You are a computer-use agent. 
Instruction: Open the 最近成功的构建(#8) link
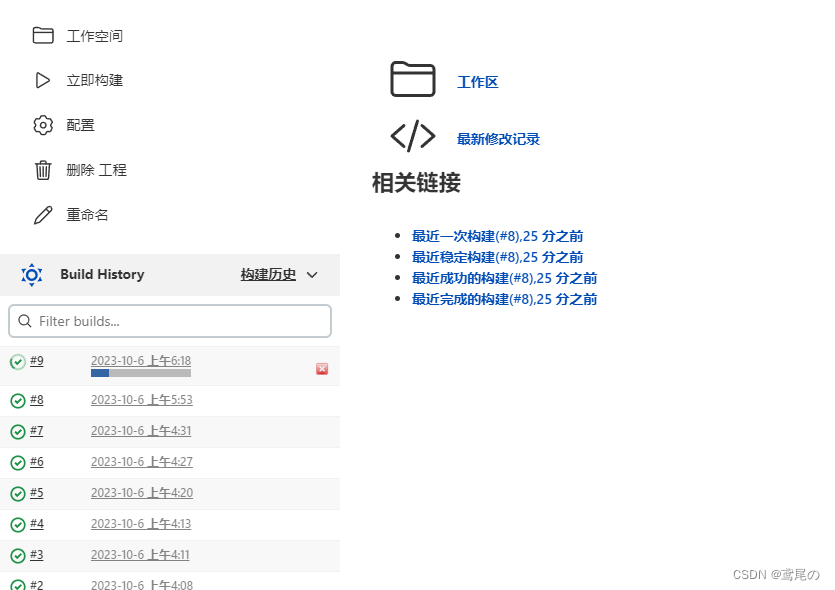pyautogui.click(x=504, y=278)
